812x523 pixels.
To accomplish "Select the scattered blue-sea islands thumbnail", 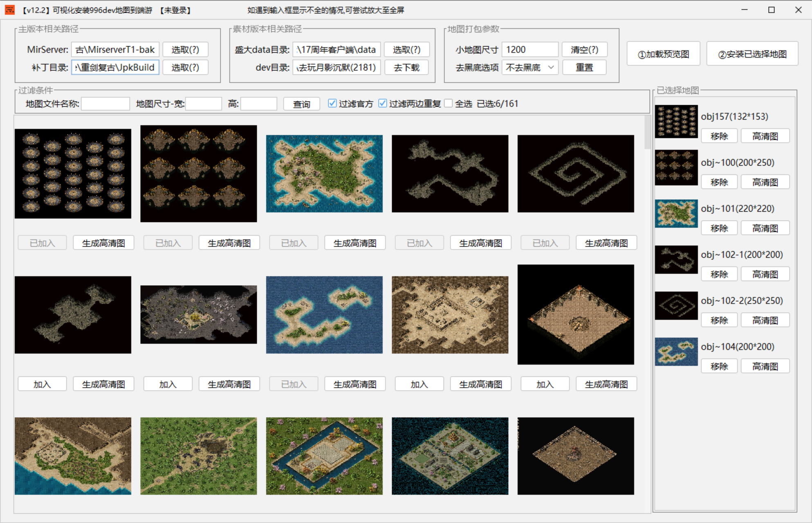I will tap(324, 315).
